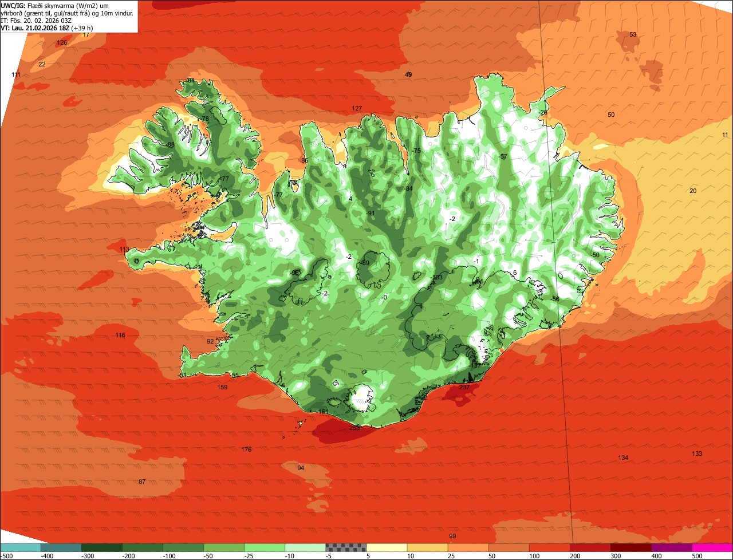733x560 pixels.
Task: Click the '-89' value inside the glacier outline
Action: point(365,263)
